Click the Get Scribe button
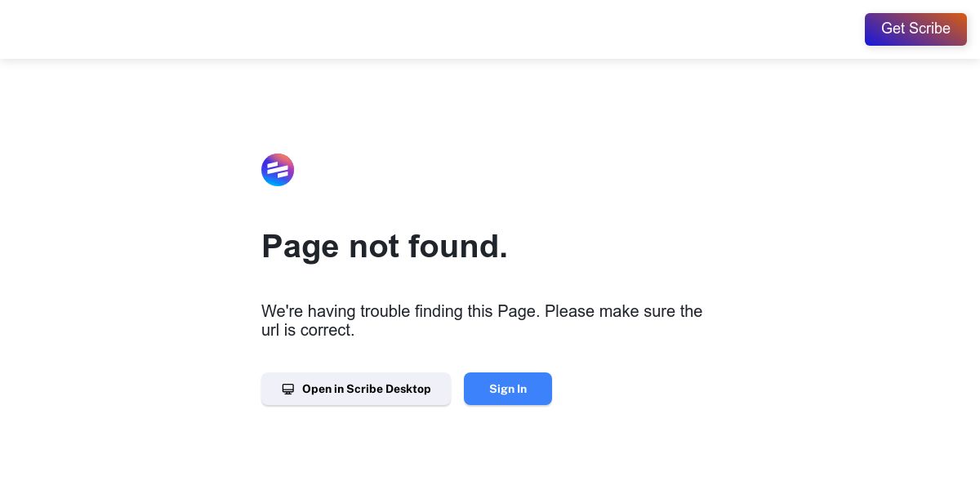 click(915, 29)
